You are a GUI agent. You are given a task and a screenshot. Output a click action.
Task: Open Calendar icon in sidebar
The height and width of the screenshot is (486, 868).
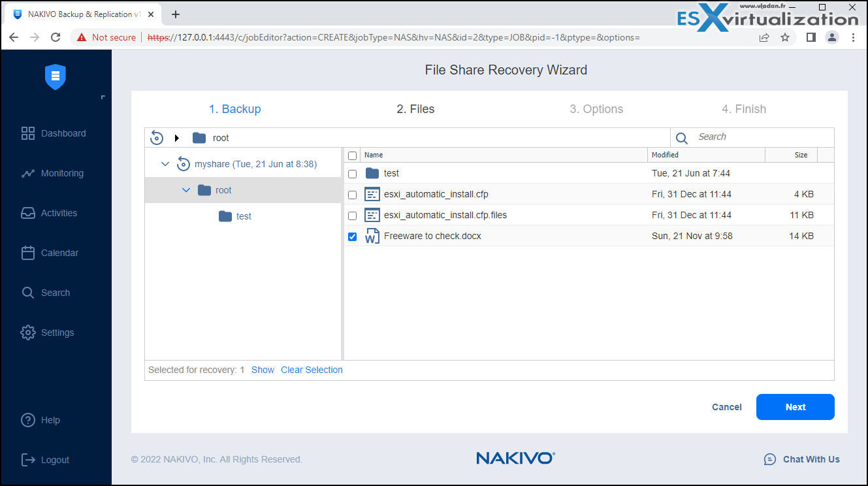28,253
